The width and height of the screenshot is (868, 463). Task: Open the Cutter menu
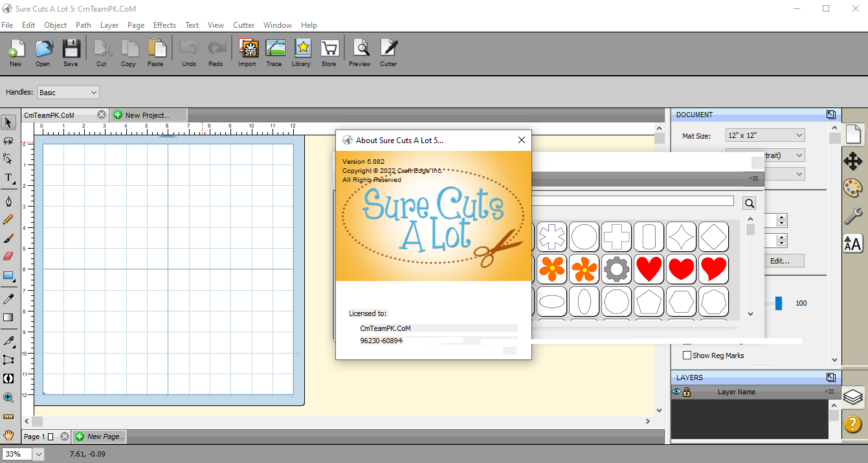(244, 25)
